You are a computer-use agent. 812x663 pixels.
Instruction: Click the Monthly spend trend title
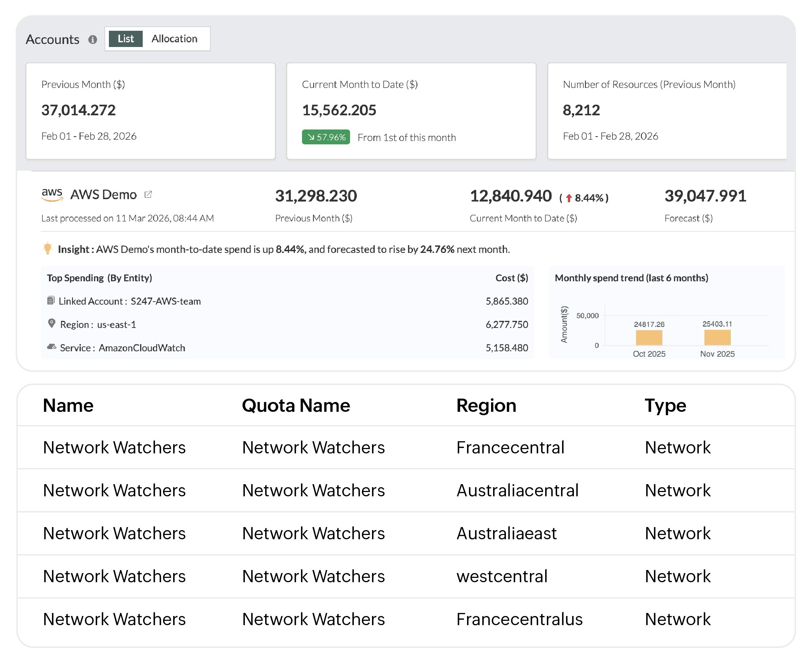(631, 278)
